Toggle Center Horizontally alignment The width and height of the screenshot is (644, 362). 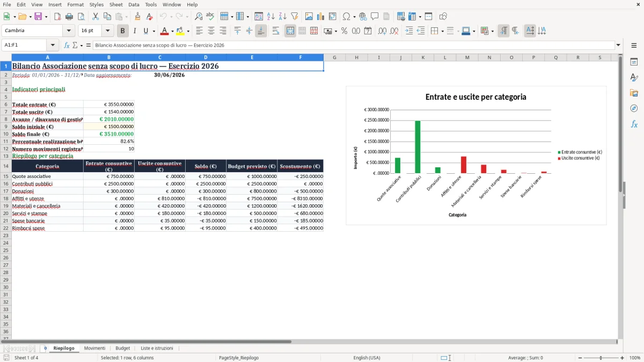pyautogui.click(x=211, y=31)
